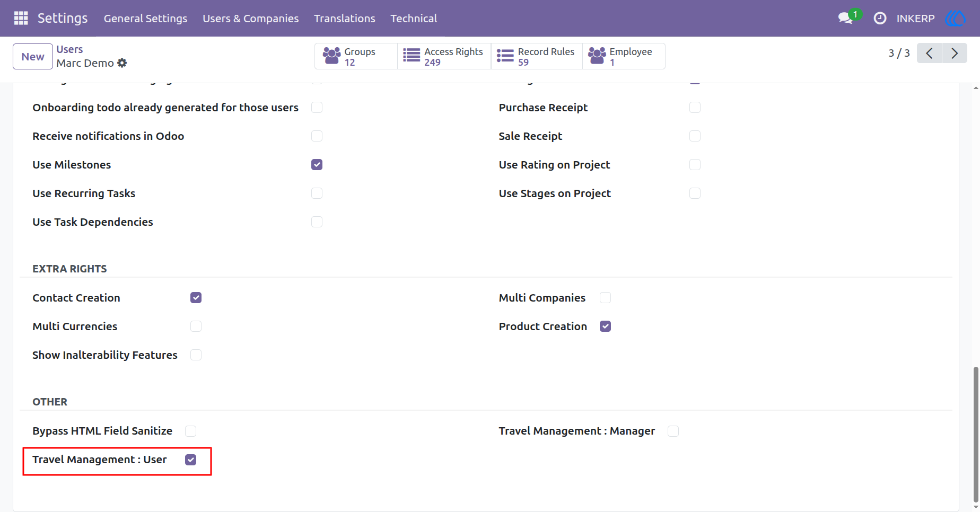The height and width of the screenshot is (512, 980).
Task: Click the vertical scrollbar thumb
Action: [x=976, y=435]
